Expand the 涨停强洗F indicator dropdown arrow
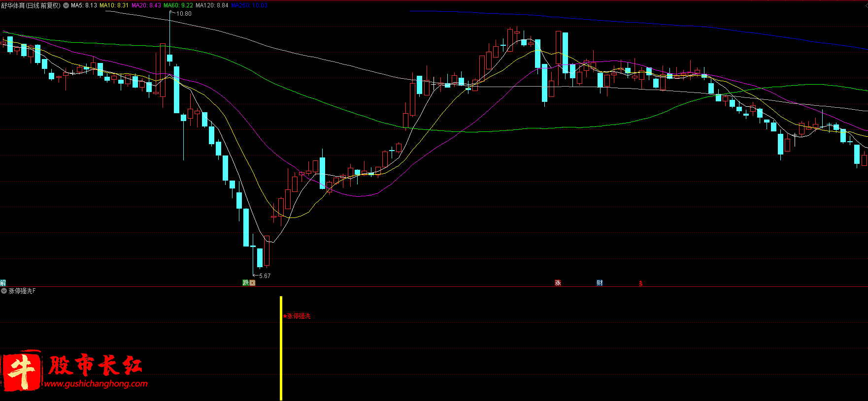868x401 pixels. (4, 291)
